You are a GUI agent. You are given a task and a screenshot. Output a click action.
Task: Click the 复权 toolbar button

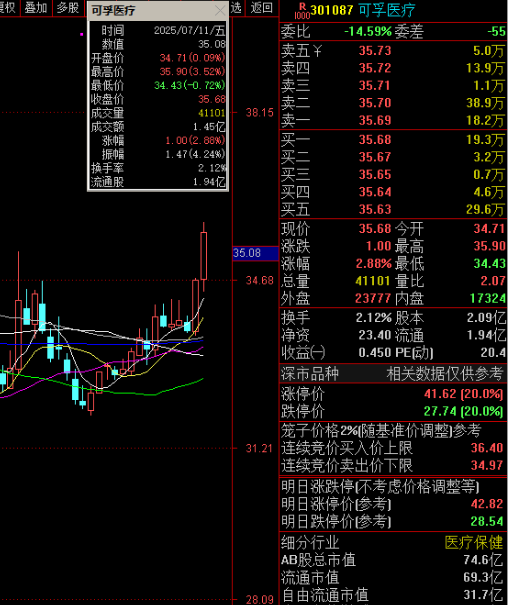click(8, 7)
